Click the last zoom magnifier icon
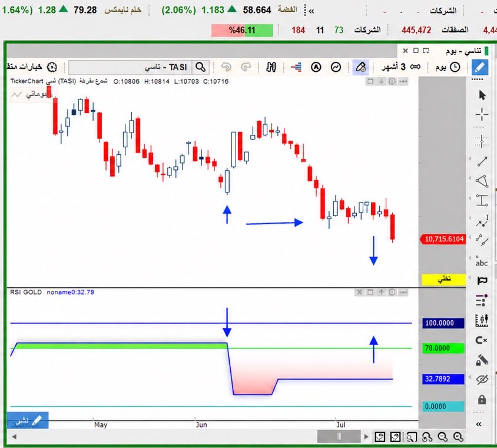This screenshot has height=448, width=497. (x=458, y=437)
